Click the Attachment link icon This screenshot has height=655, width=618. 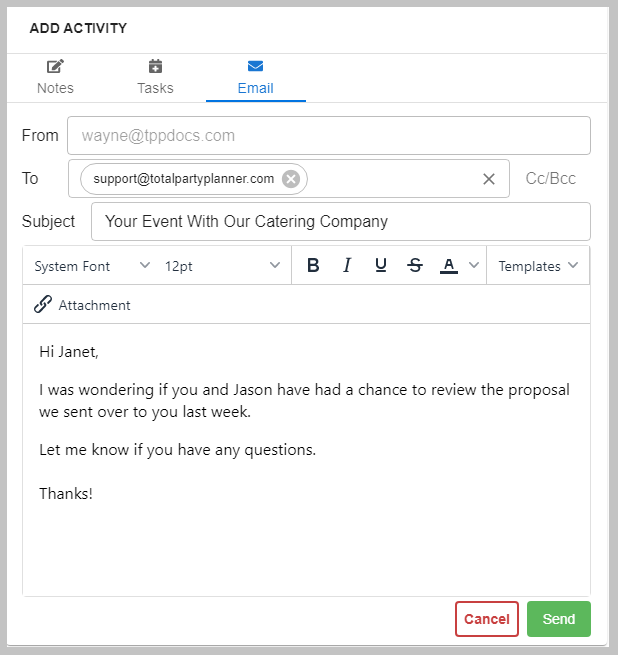[43, 305]
